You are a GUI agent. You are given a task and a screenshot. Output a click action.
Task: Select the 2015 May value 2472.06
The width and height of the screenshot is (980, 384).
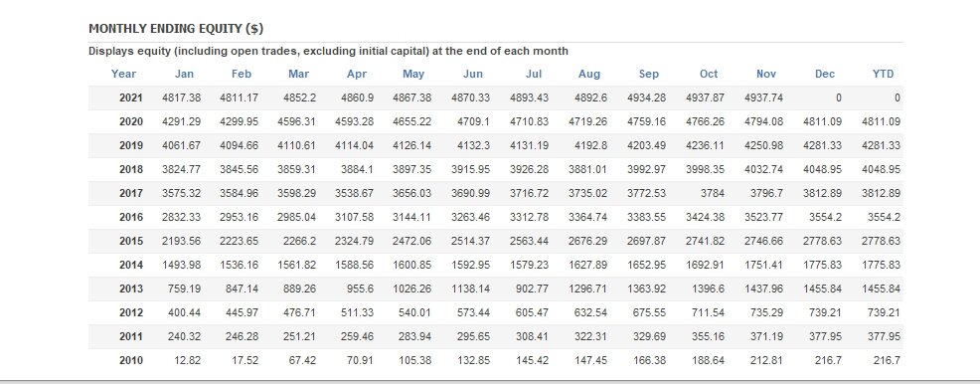[411, 241]
